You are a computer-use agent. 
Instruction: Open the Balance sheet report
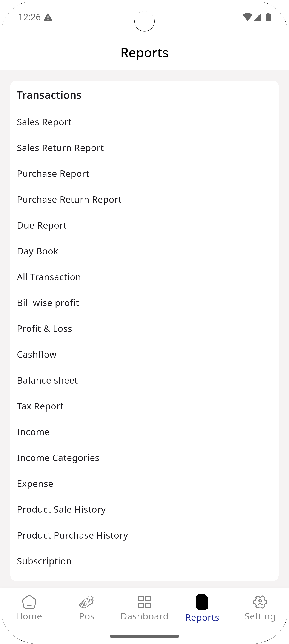pyautogui.click(x=47, y=380)
